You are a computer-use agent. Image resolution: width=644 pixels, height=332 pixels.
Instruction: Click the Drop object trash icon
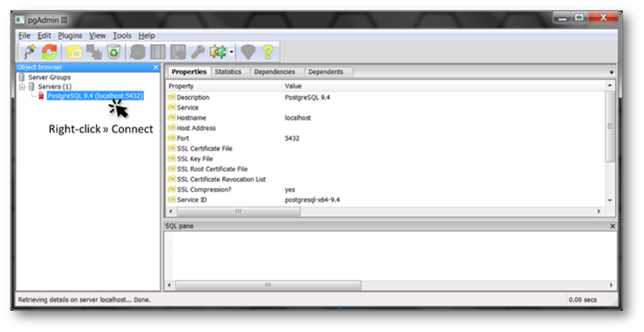pos(114,52)
